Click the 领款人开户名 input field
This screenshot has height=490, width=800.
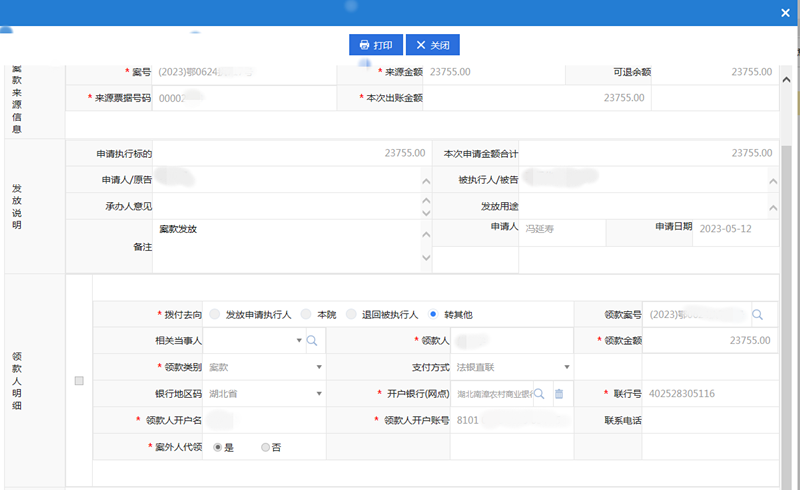264,421
